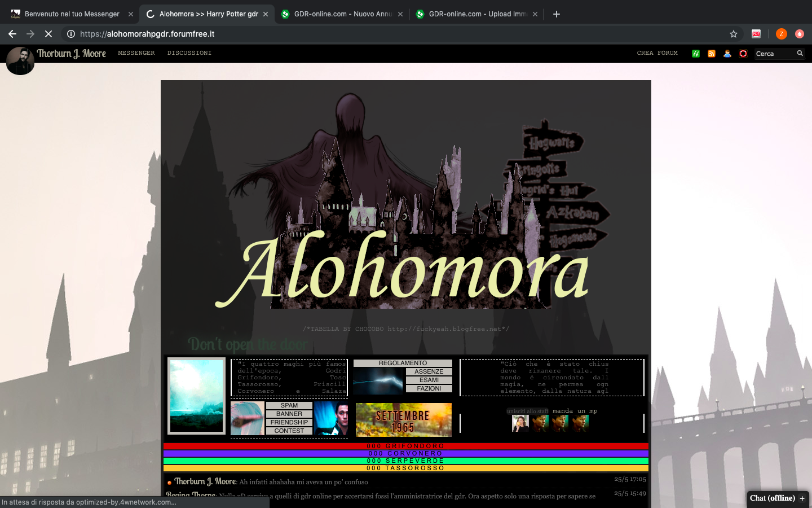Close the Alohomora Harry Potter gdr tab
This screenshot has height=508, width=812.
point(266,14)
